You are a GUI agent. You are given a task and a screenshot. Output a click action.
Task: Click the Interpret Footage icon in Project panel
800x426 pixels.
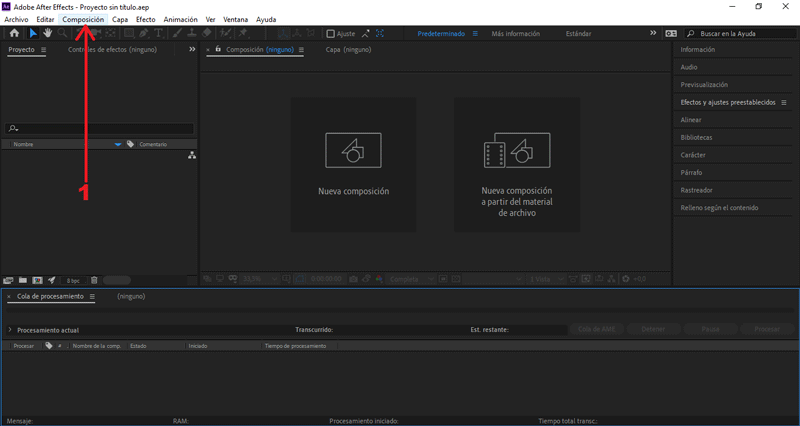coord(8,280)
